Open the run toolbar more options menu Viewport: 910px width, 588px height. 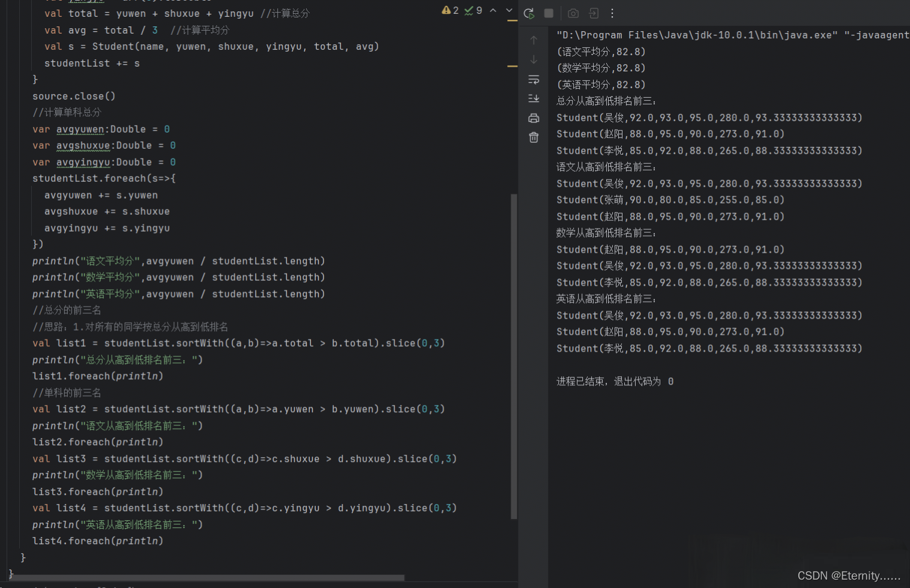point(612,13)
